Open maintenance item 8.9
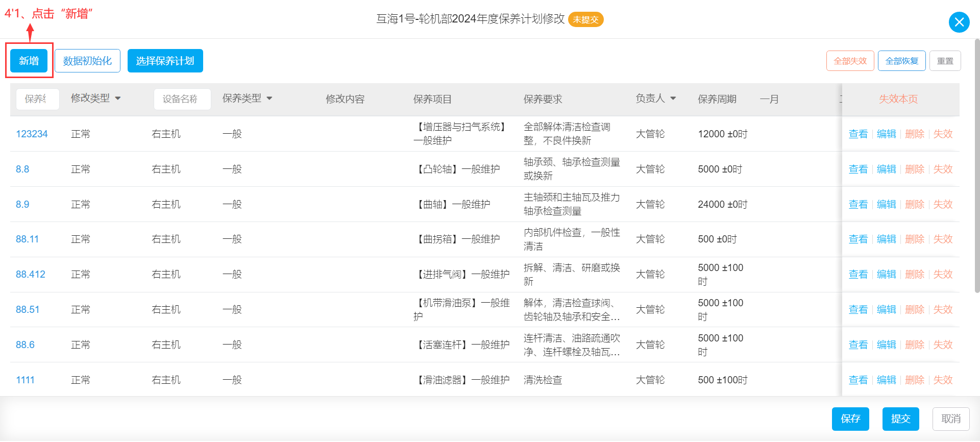 point(22,204)
